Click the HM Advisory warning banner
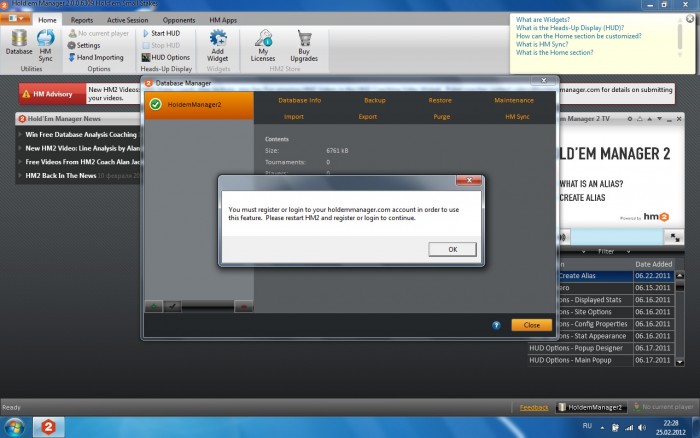Screen dimensions: 700x438 (x=52, y=94)
